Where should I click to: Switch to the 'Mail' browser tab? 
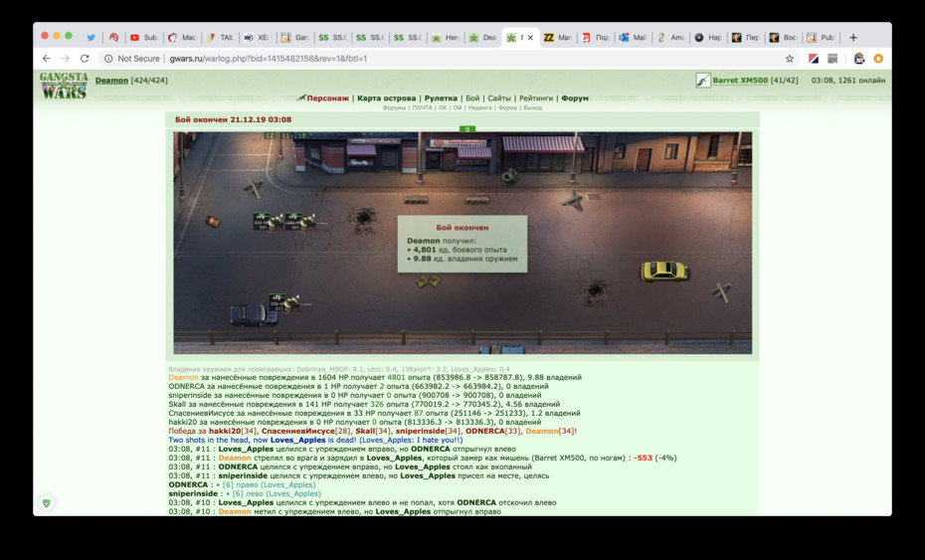(633, 37)
